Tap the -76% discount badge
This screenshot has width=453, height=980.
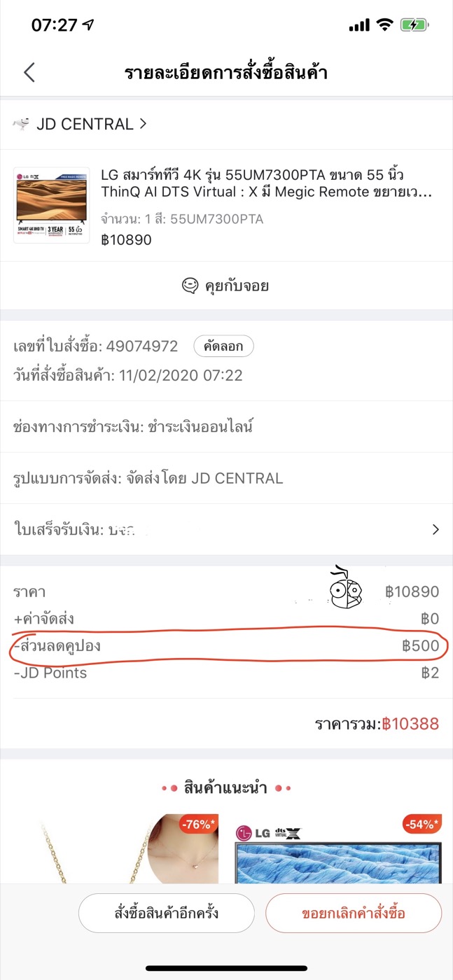198,824
